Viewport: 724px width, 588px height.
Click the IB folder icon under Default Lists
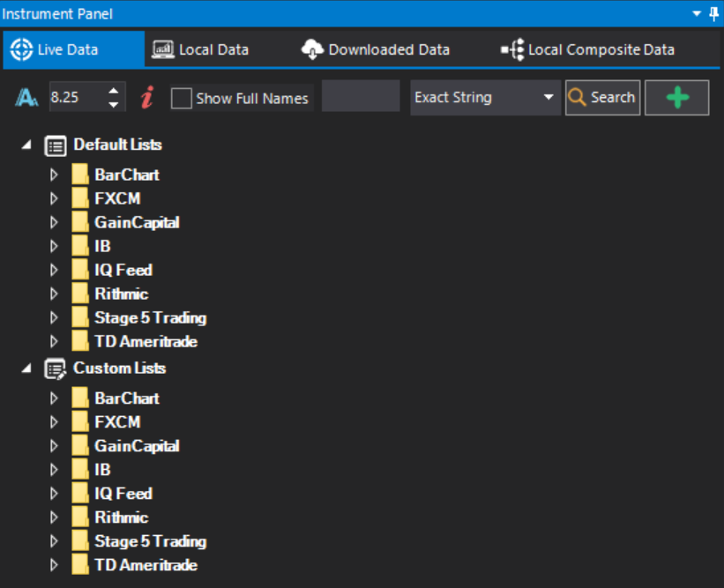click(x=80, y=246)
